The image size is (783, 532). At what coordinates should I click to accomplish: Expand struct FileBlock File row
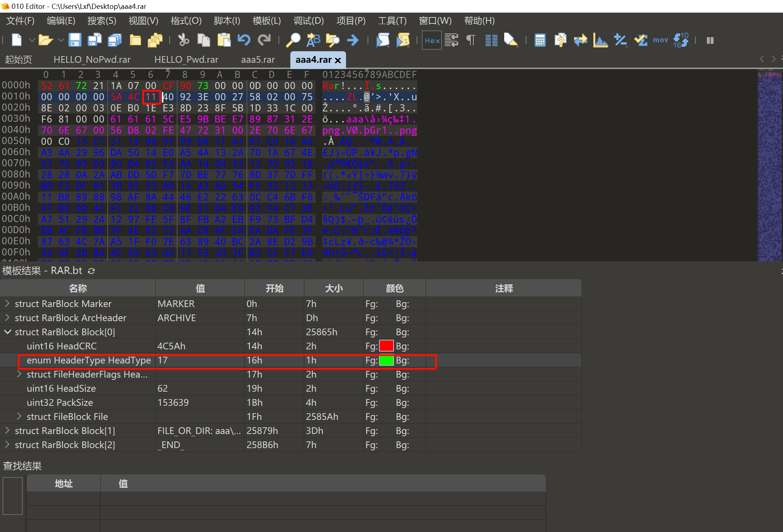(x=19, y=417)
